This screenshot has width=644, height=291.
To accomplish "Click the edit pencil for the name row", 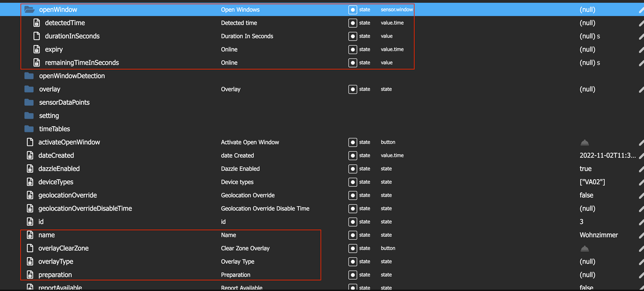I will pos(641,235).
